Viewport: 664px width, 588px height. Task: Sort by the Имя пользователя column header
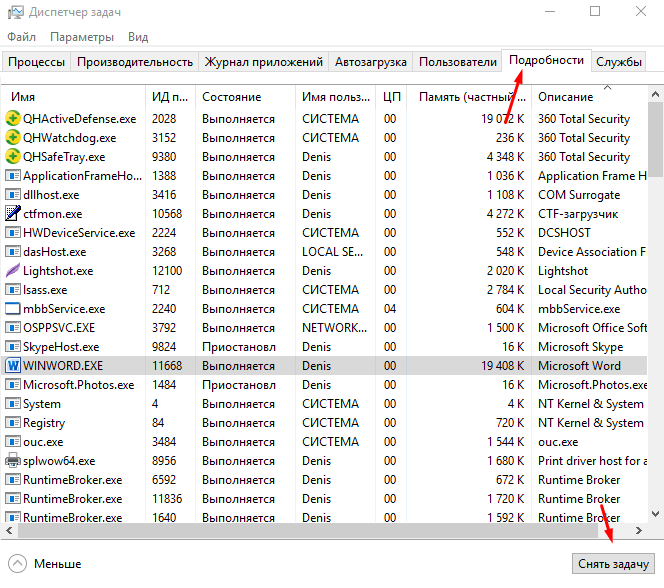(x=335, y=97)
